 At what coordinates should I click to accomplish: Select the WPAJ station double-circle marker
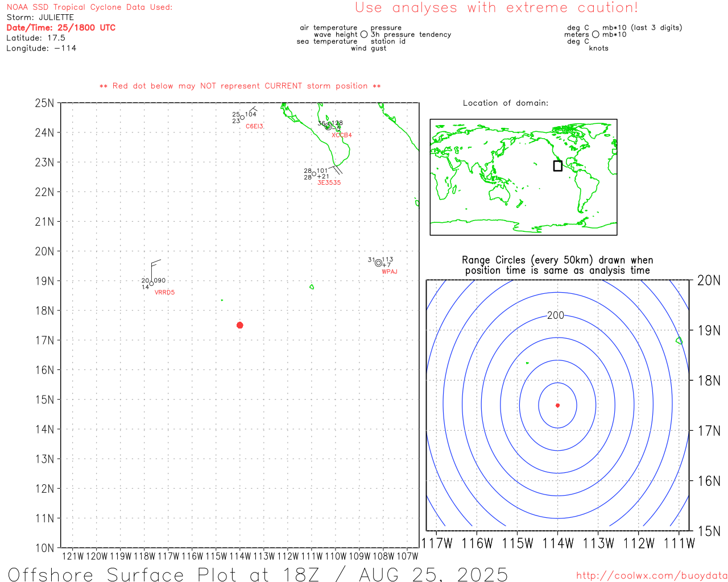coord(378,263)
